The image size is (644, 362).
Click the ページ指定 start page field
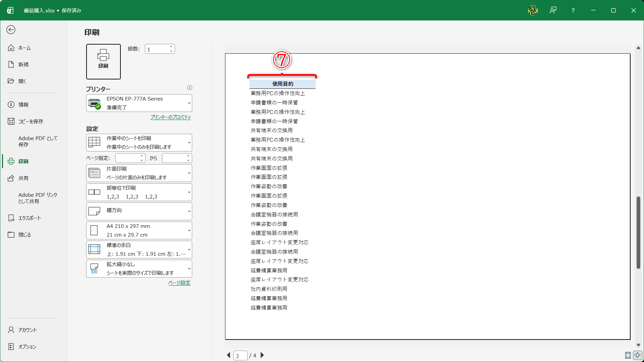(127, 158)
